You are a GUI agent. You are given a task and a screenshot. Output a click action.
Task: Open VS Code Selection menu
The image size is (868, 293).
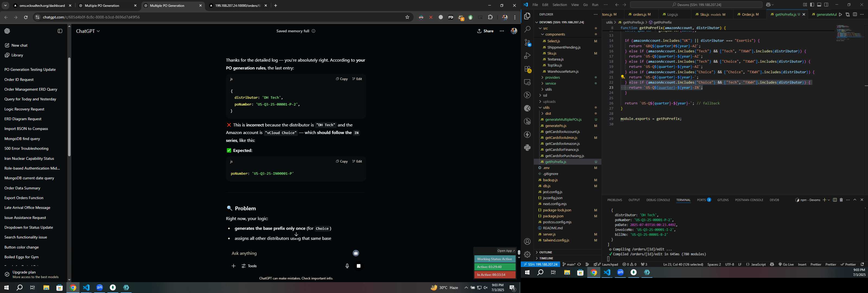tap(559, 5)
